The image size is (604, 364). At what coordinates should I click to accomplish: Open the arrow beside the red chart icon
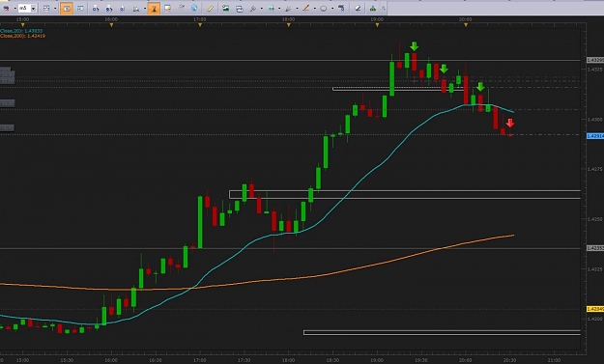point(14,9)
